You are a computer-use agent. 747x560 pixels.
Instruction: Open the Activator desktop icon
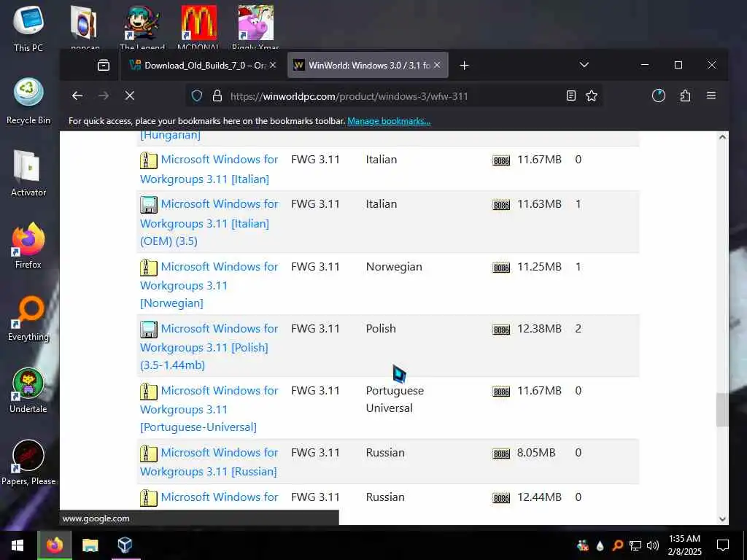(x=28, y=174)
